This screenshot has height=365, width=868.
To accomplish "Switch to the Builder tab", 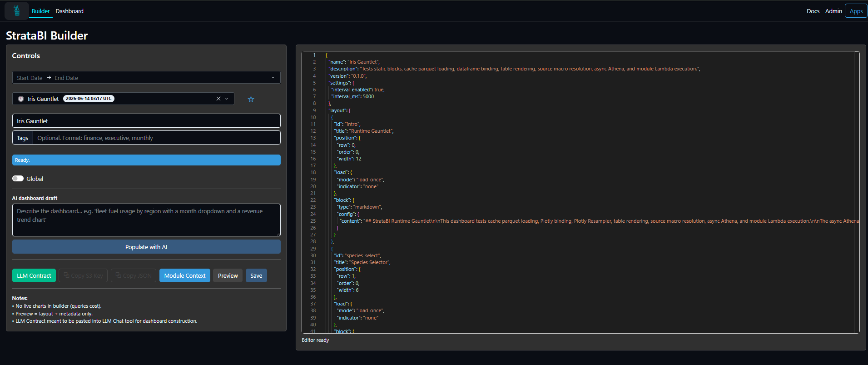I will (x=41, y=11).
